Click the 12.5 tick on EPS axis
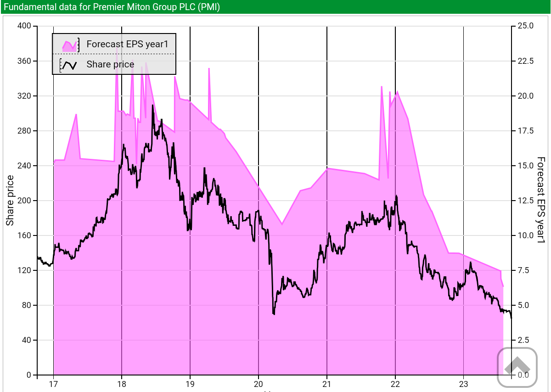Screen dimensions: 551x392 click(x=525, y=201)
